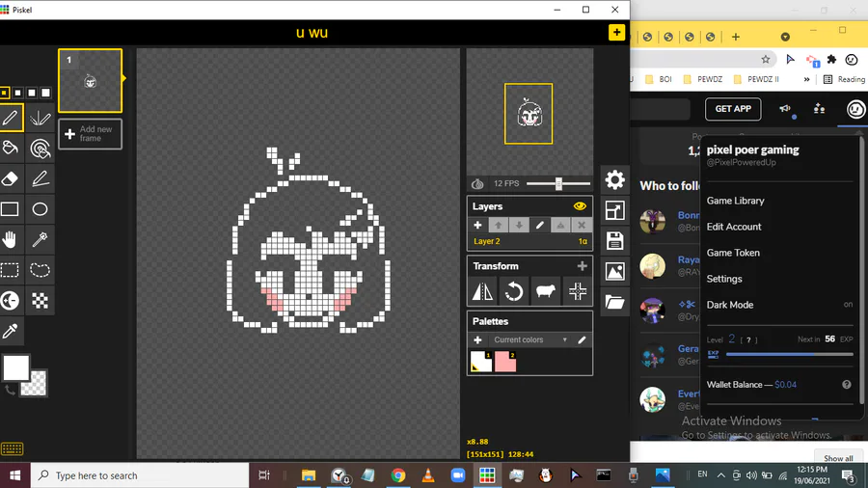The height and width of the screenshot is (488, 868).
Task: Pick white palette color swatch
Action: click(481, 362)
